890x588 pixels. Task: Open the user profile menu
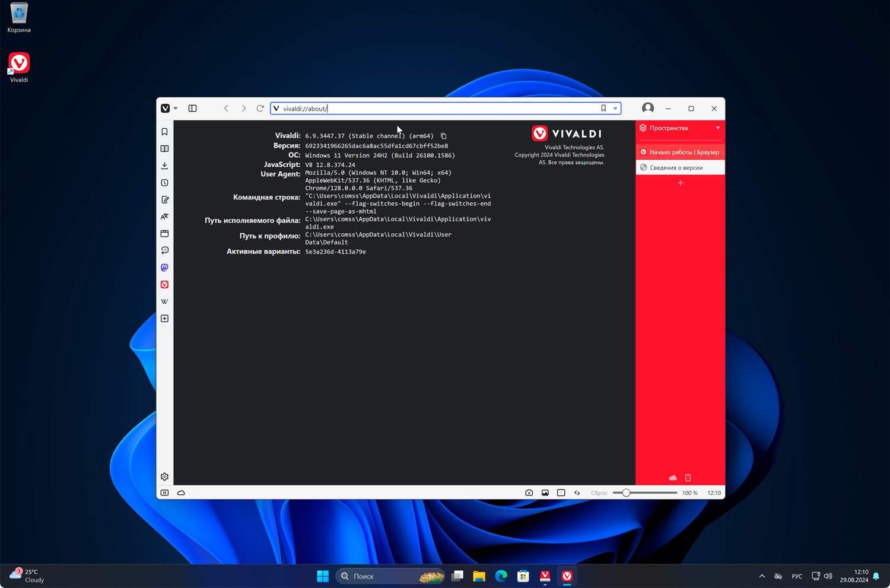pos(648,108)
